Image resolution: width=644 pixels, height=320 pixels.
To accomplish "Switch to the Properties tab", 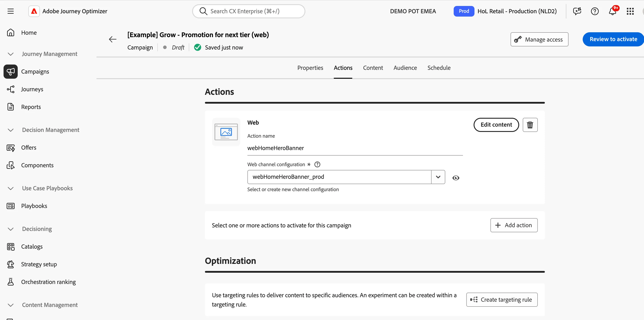I will (310, 68).
